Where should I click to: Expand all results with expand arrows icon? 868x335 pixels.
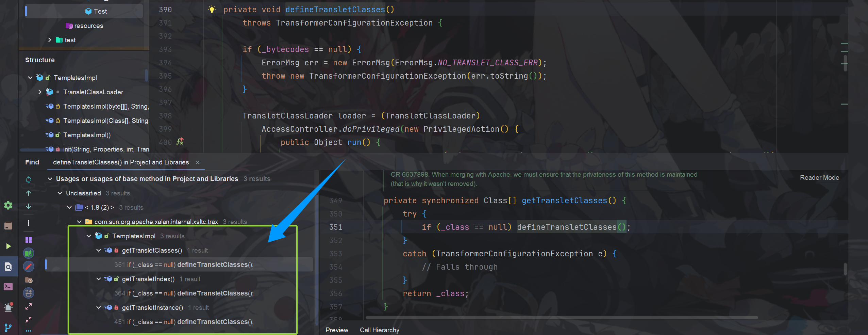[x=29, y=306]
